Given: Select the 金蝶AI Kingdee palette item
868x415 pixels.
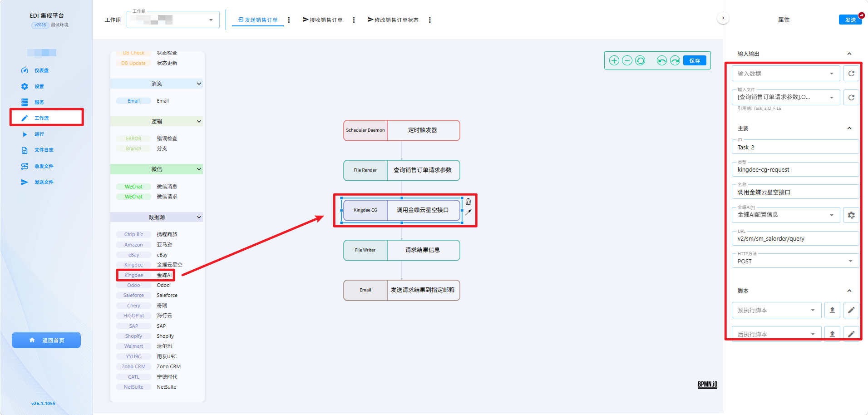Looking at the screenshot, I should (146, 275).
